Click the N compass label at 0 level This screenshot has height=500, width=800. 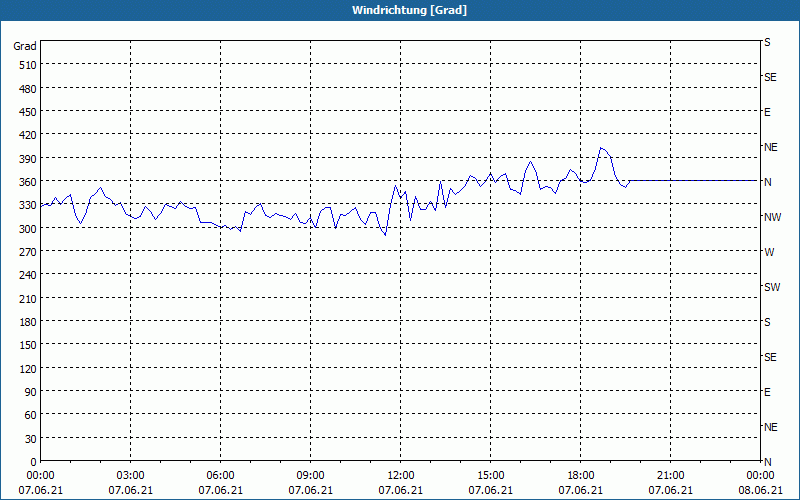click(768, 462)
